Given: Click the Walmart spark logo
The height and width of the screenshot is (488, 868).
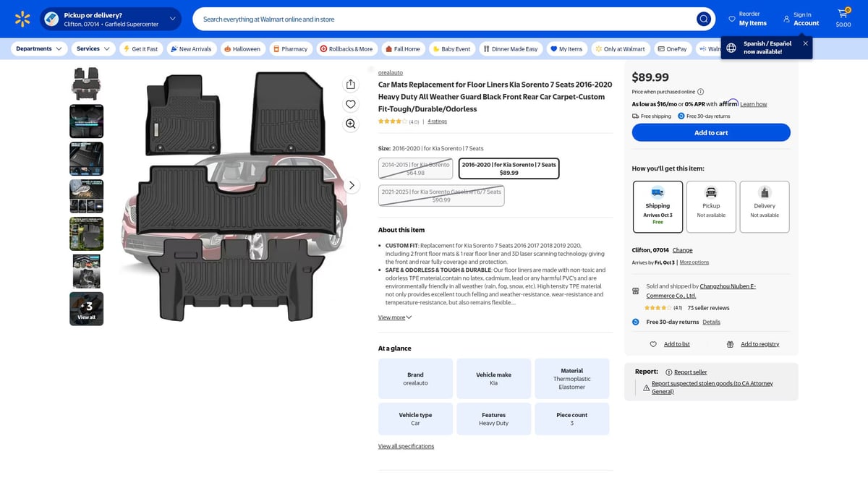Looking at the screenshot, I should (x=22, y=19).
